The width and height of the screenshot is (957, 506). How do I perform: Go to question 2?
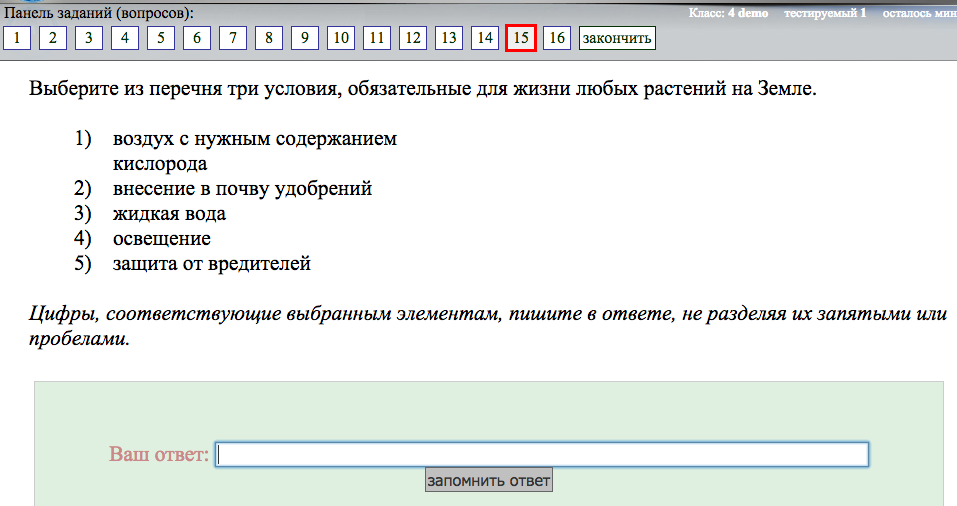53,38
